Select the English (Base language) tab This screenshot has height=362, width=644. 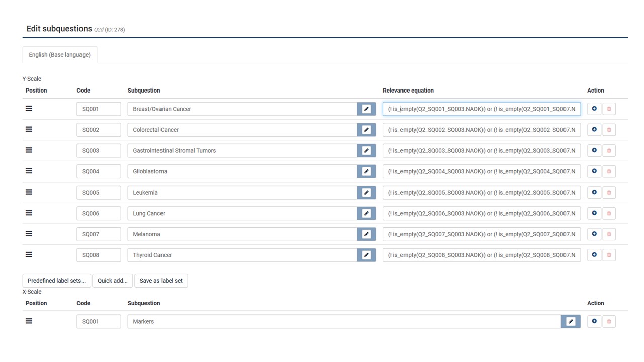[x=59, y=55]
